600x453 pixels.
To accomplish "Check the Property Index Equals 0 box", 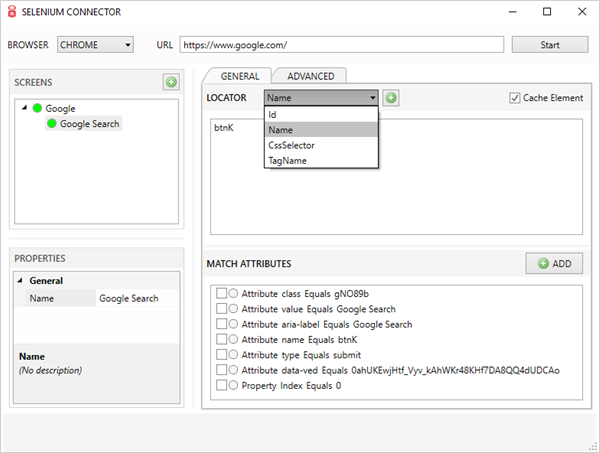I will (221, 385).
